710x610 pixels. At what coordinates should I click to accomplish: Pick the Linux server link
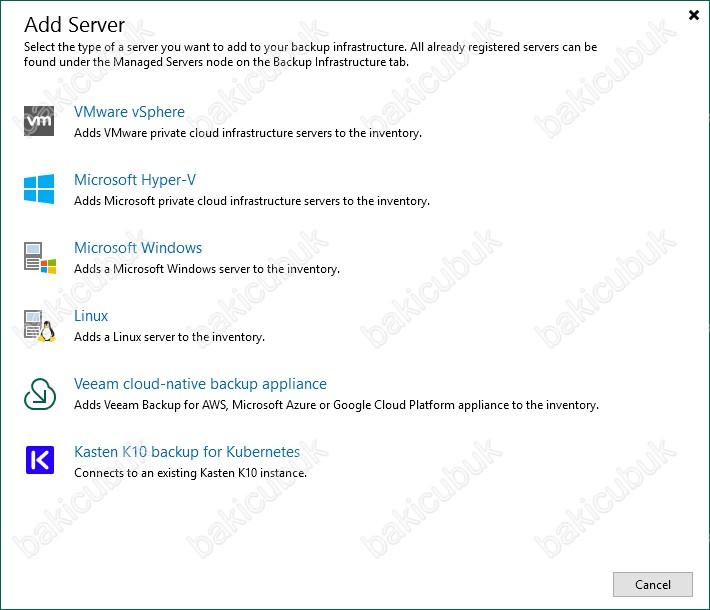tap(91, 316)
